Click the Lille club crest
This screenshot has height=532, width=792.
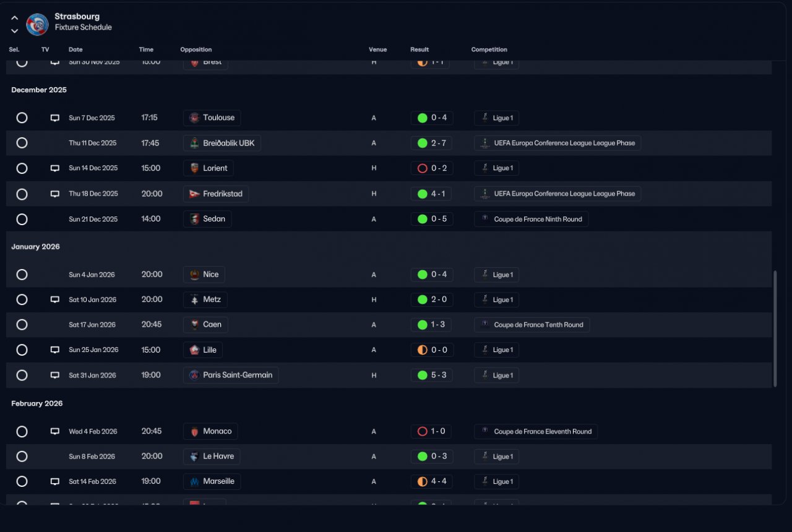(195, 350)
